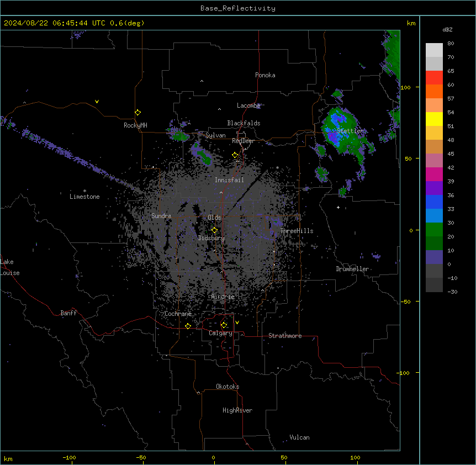The width and height of the screenshot is (476, 465).
Task: Click the yellow v marker east of Calgary
Action: [x=237, y=323]
